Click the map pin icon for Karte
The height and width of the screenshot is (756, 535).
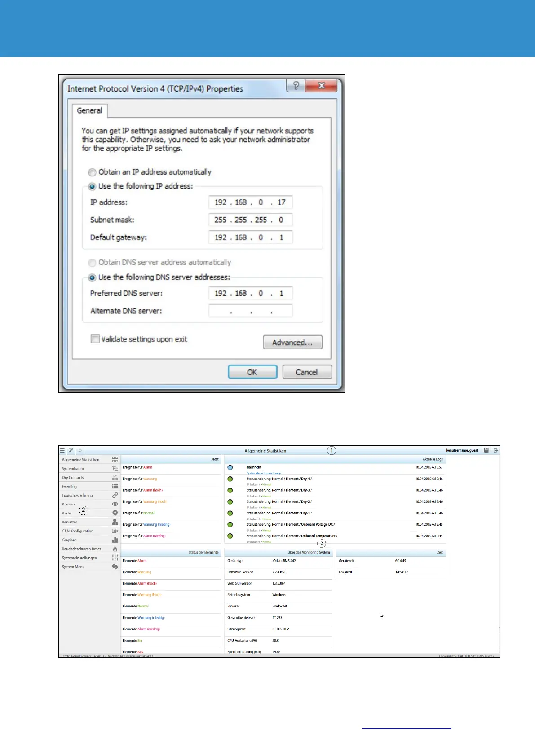(x=115, y=513)
